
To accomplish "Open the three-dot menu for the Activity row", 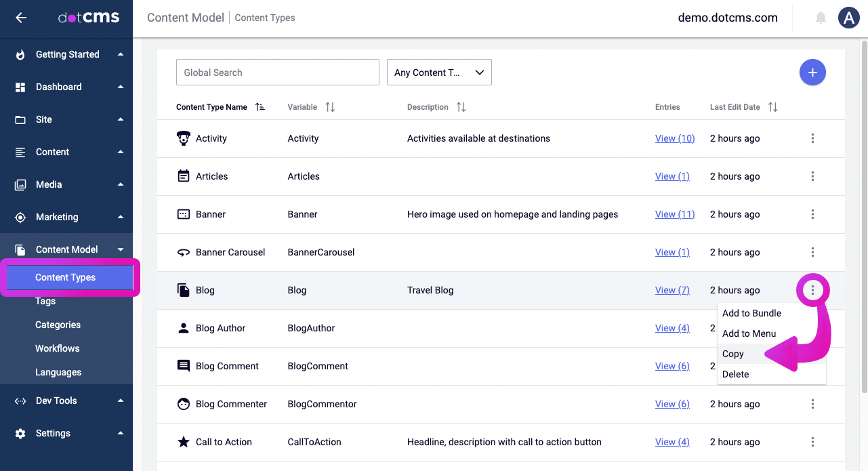I will (x=812, y=138).
